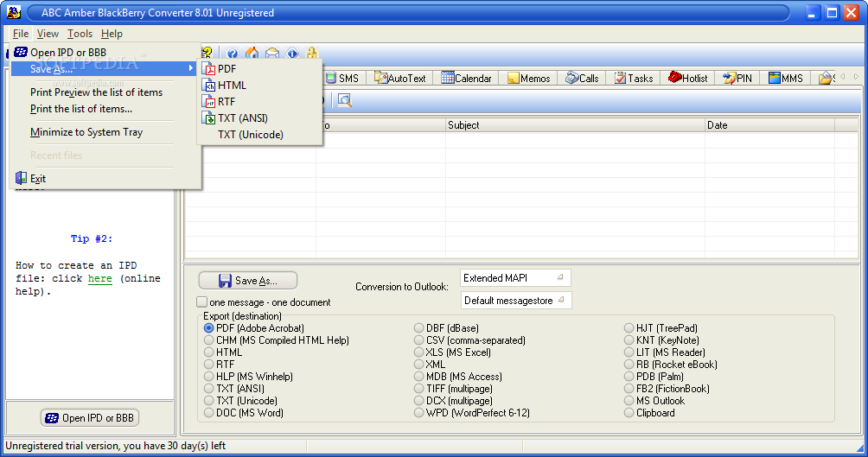Select FB2 (FictionBook) export option
This screenshot has width=868, height=457.
629,389
